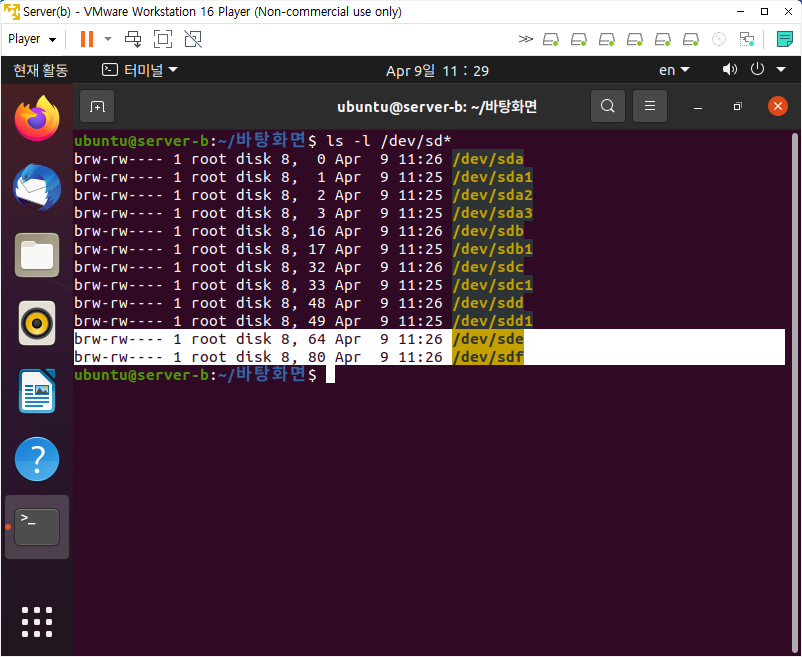Toggle VMware Unity mode icon
This screenshot has height=657, width=802.
point(193,39)
